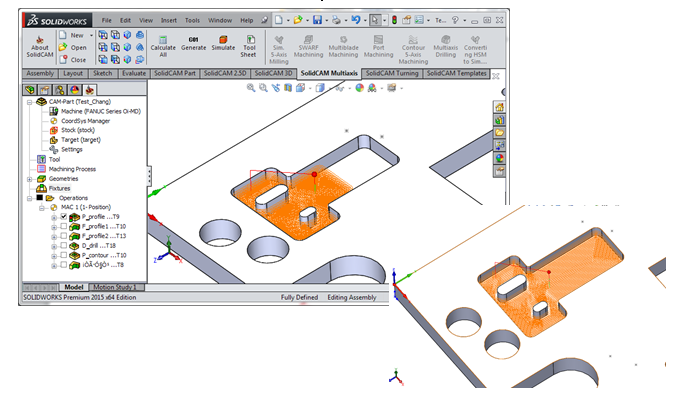The width and height of the screenshot is (693, 405).
Task: Click the New button in SolidCAM ribbon
Action: click(x=72, y=35)
